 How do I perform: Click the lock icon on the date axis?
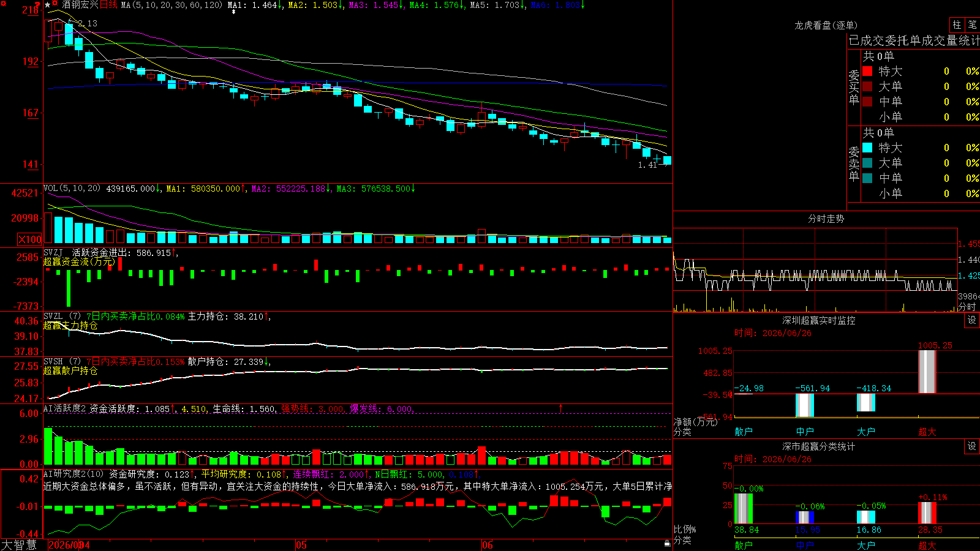(x=667, y=544)
